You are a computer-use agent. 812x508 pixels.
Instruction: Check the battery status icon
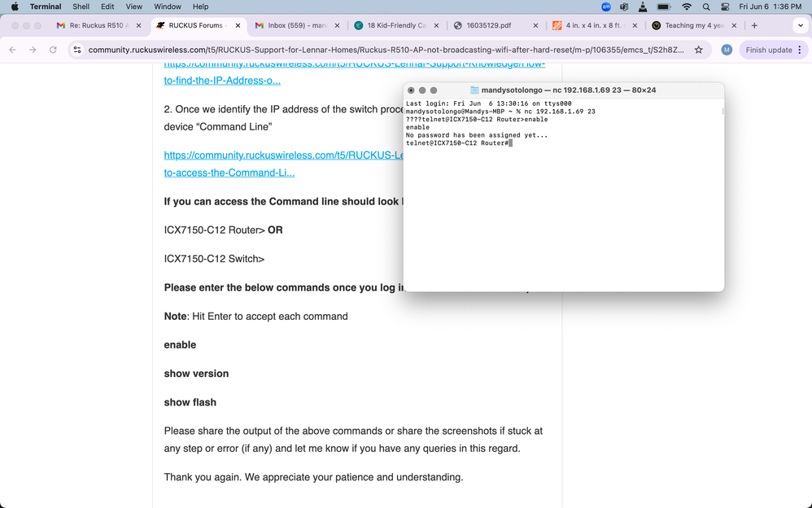point(663,8)
